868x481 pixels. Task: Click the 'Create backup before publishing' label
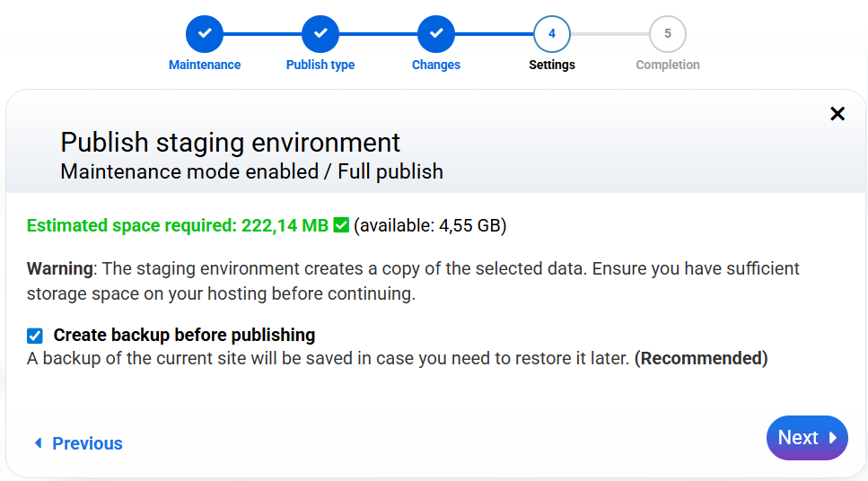pyautogui.click(x=184, y=336)
